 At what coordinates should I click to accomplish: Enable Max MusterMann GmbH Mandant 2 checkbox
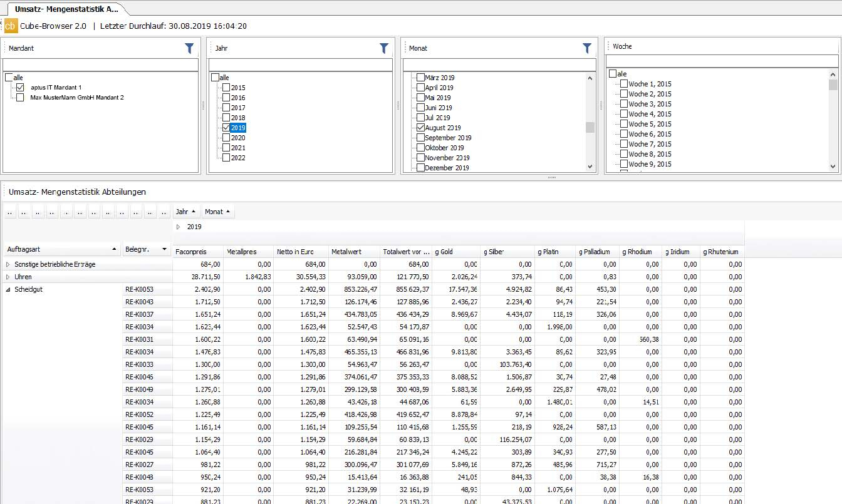coord(20,98)
